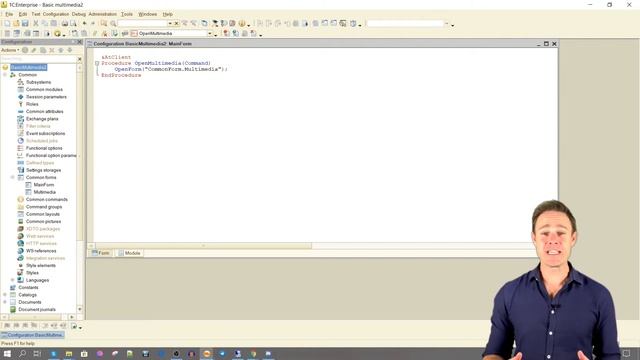Collapse the Common tree branch
The height and width of the screenshot is (360, 640).
[x=5, y=75]
